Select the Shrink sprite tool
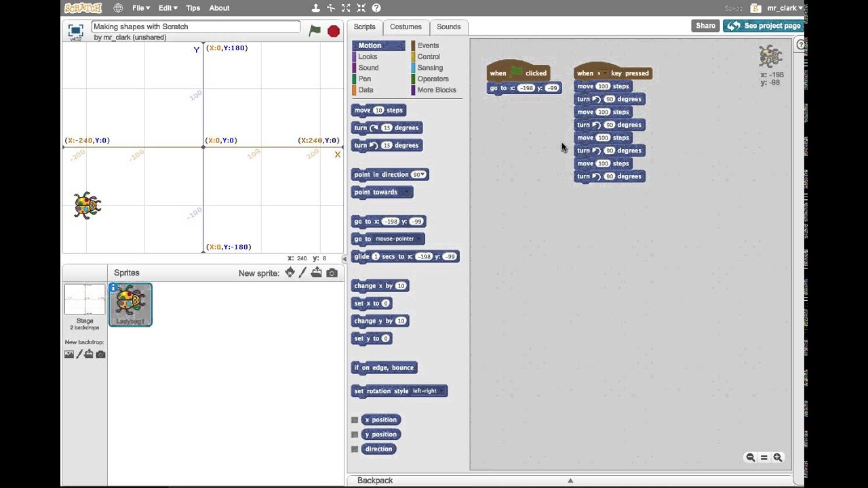 [x=361, y=8]
